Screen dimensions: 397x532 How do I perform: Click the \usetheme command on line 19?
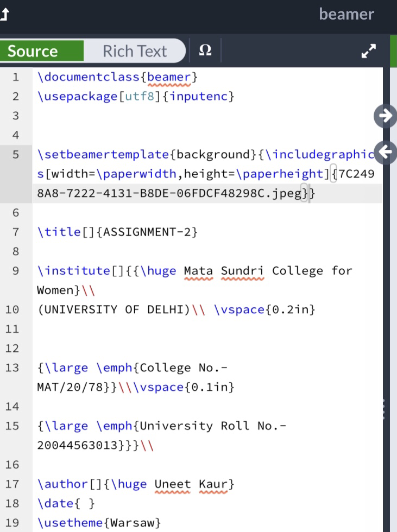click(x=70, y=522)
